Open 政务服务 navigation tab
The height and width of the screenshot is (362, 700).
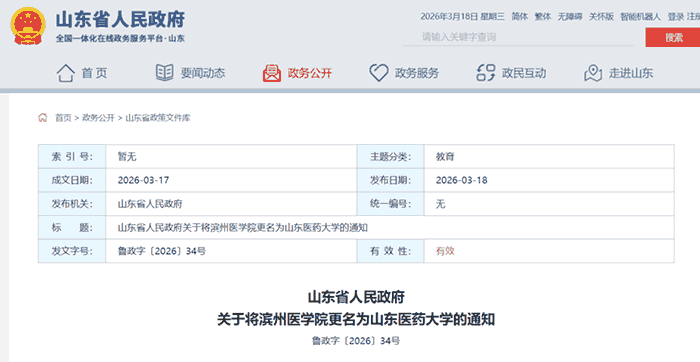pyautogui.click(x=417, y=73)
